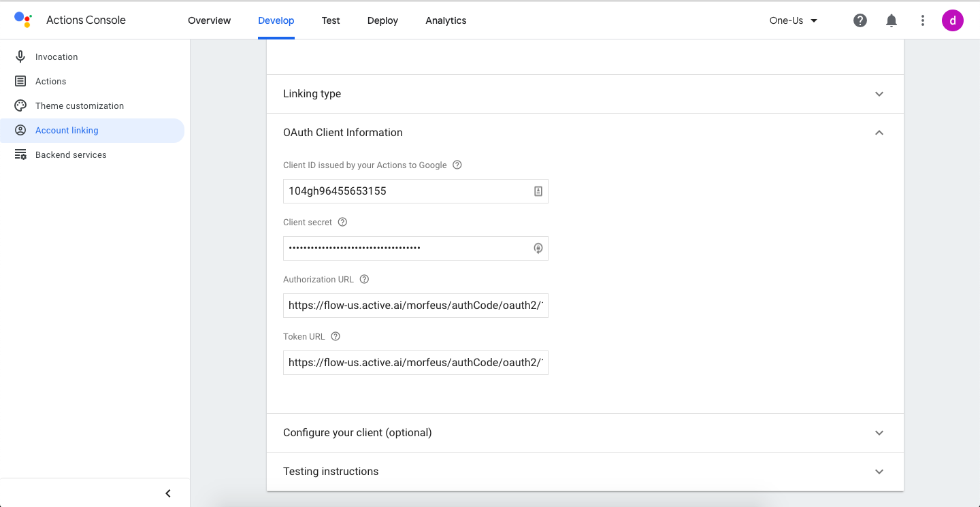Click the Client secret password field

416,248
